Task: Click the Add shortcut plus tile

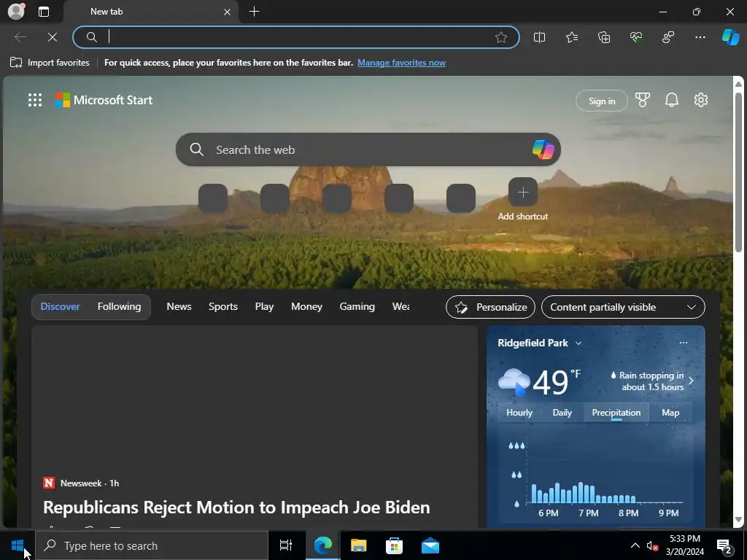Action: click(x=523, y=192)
